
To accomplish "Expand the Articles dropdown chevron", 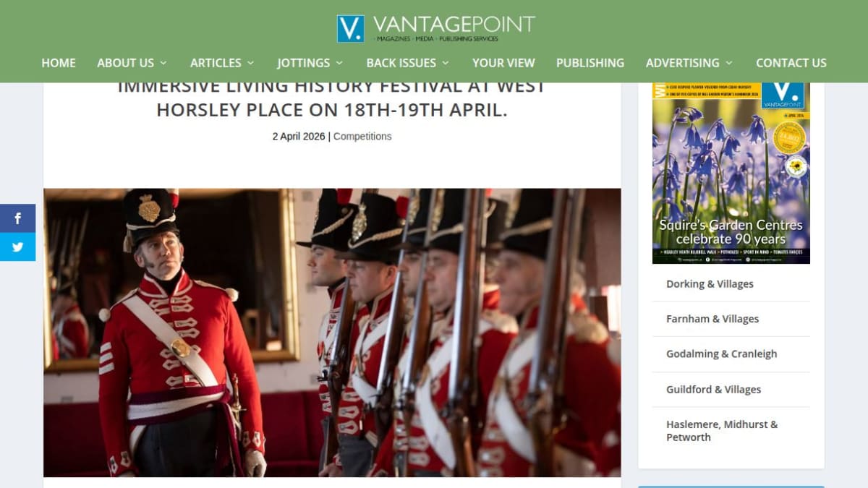I will [250, 63].
